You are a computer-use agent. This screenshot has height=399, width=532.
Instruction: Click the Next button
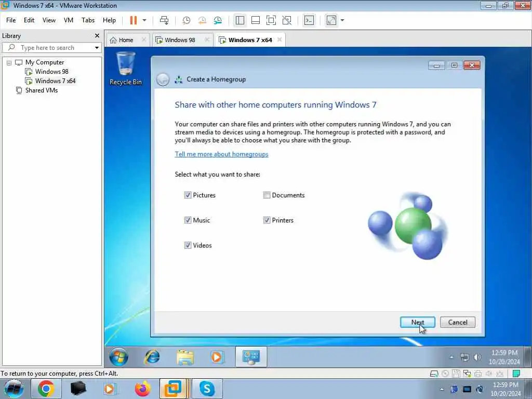(x=417, y=322)
